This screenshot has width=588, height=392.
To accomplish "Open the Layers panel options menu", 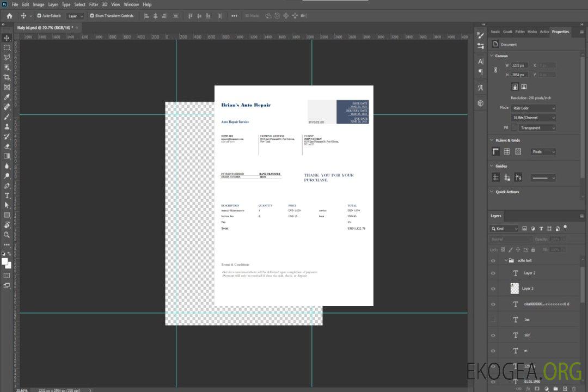I will [x=581, y=216].
